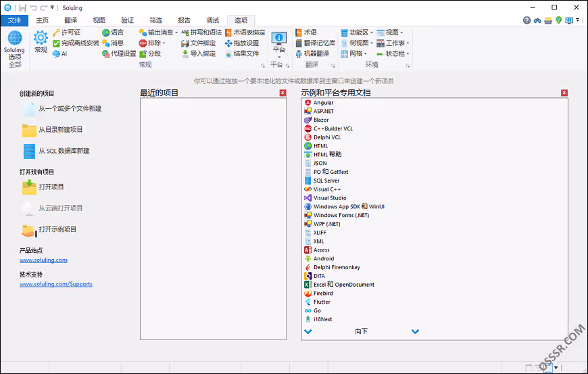Select Delphi VCL sample entry

322,137
